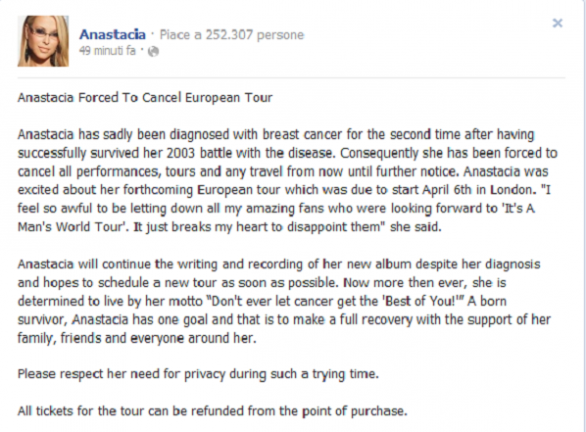
Task: Click the phrase 'family, friends and everyone around her'
Action: pyautogui.click(x=137, y=338)
